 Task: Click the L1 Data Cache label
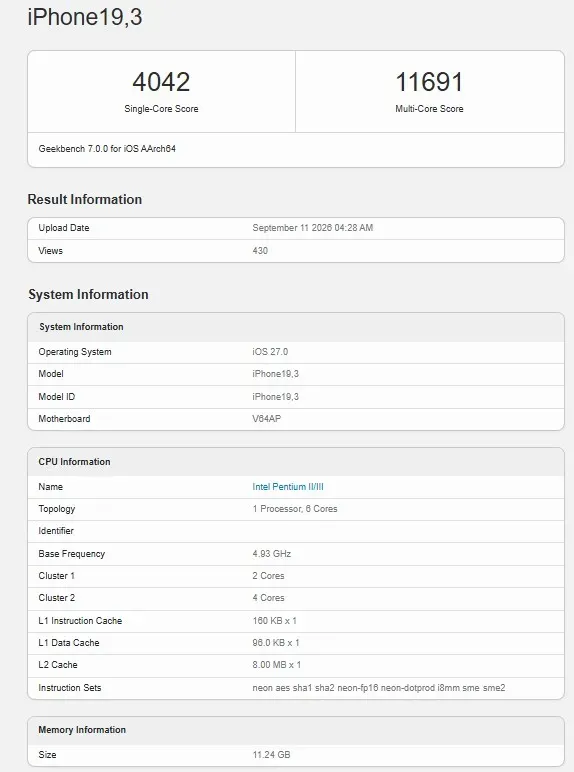(69, 643)
